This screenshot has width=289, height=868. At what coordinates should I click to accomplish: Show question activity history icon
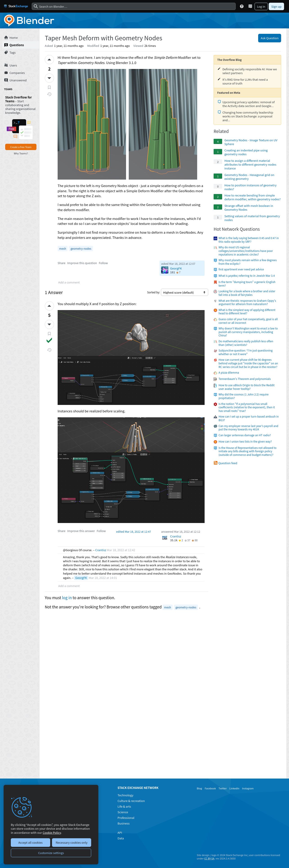(x=49, y=94)
